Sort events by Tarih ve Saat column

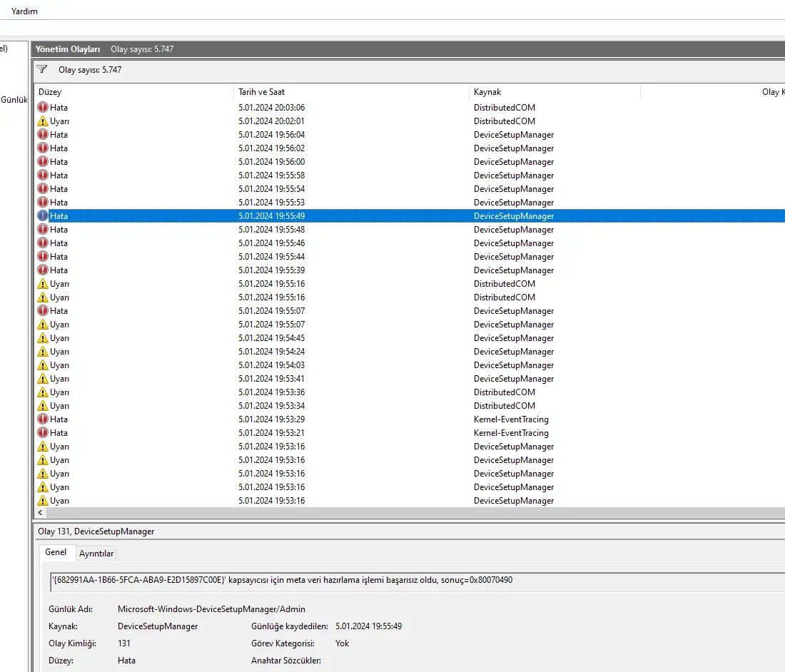(351, 92)
